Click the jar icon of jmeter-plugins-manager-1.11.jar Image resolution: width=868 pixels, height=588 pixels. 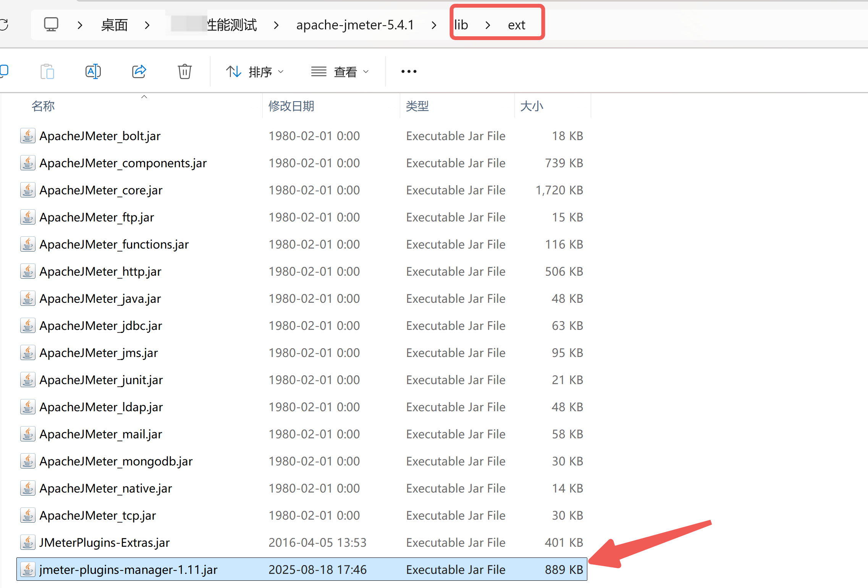point(28,570)
